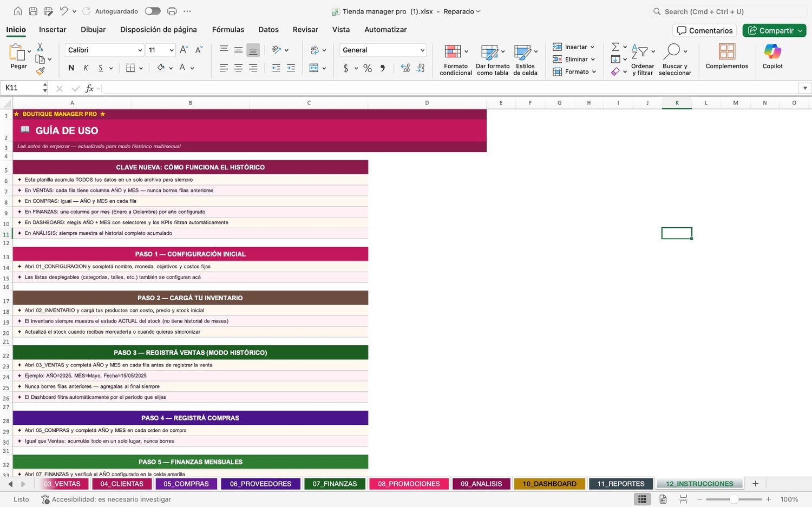
Task: Switch to Normal view in status bar
Action: 642,499
